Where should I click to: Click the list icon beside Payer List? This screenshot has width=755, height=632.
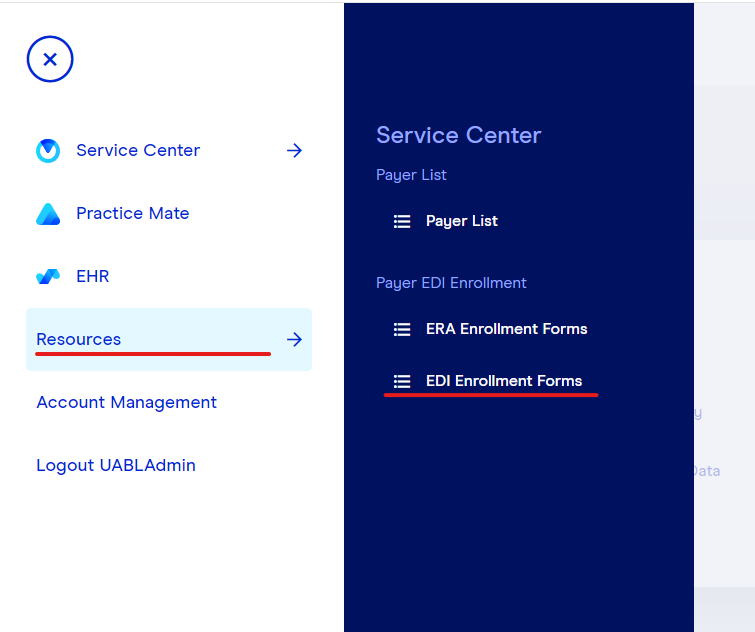[402, 221]
